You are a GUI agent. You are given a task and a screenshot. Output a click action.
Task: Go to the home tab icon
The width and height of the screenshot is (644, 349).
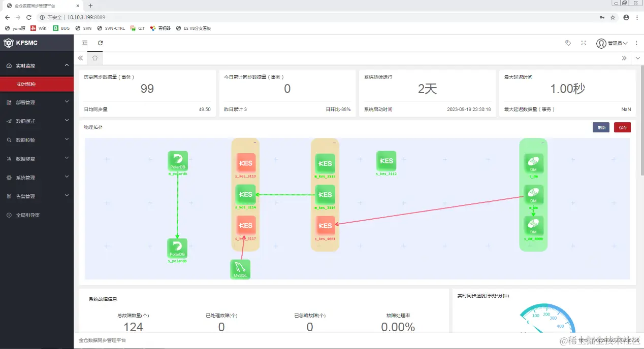point(95,58)
